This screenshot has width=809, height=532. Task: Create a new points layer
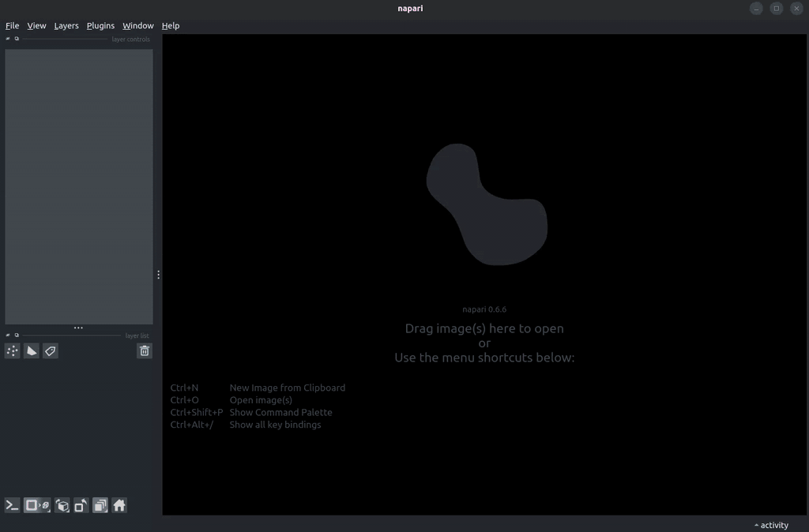point(13,351)
